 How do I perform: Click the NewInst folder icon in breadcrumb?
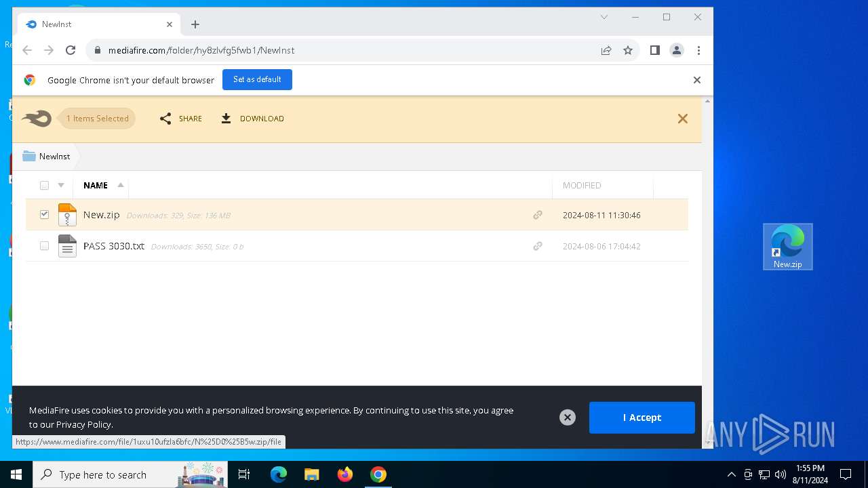[29, 156]
